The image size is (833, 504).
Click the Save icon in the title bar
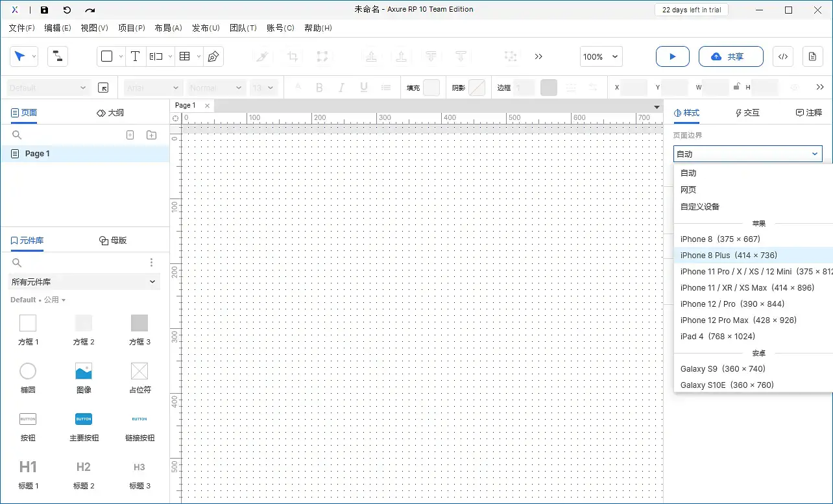tap(44, 10)
